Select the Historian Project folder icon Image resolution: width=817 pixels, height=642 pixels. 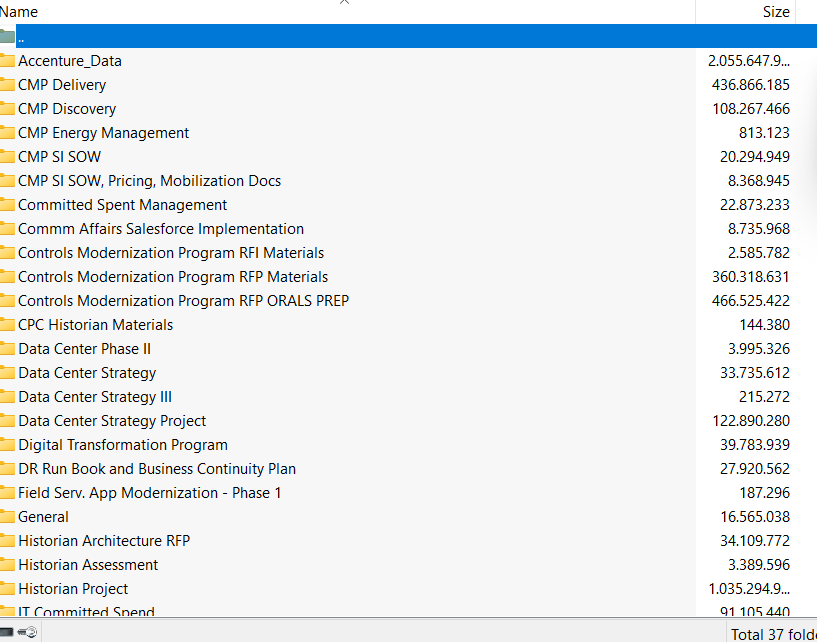(8, 589)
